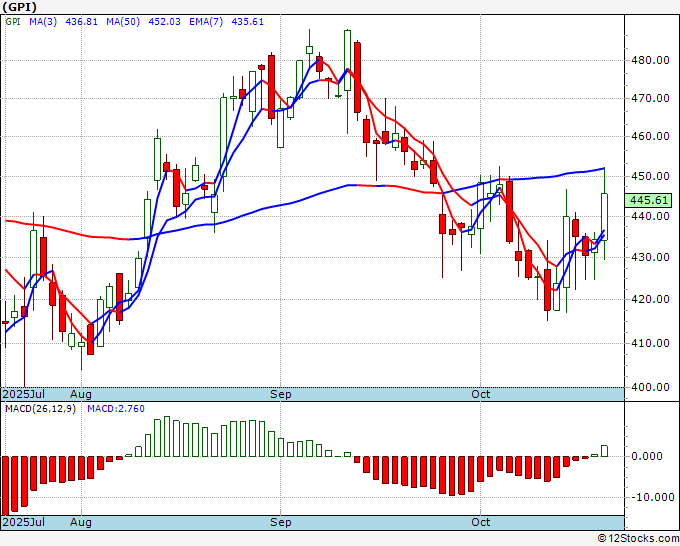The height and width of the screenshot is (546, 680).
Task: Click the EMA(7) legend label
Action: (x=206, y=22)
